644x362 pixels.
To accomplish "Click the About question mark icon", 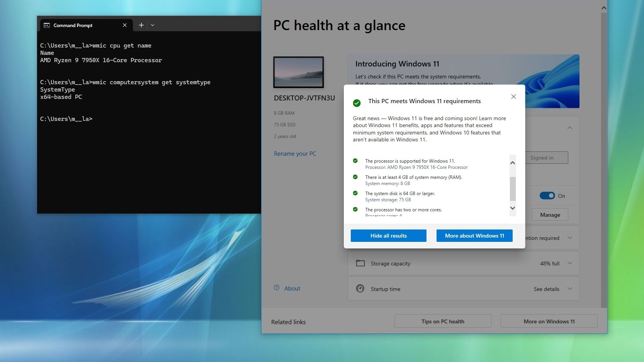I will tap(277, 288).
